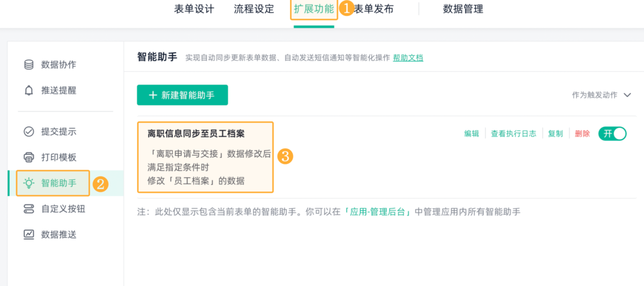Switch to the 表单设计 tab

pos(194,9)
